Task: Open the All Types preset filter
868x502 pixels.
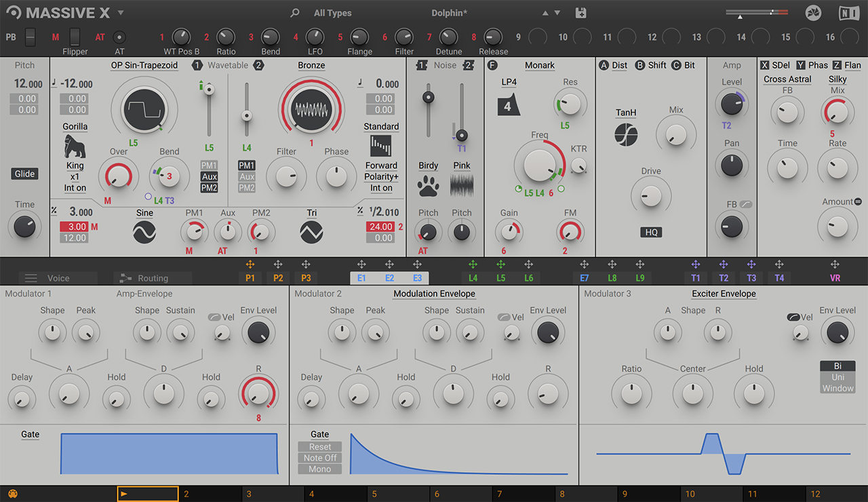Action: (x=333, y=13)
